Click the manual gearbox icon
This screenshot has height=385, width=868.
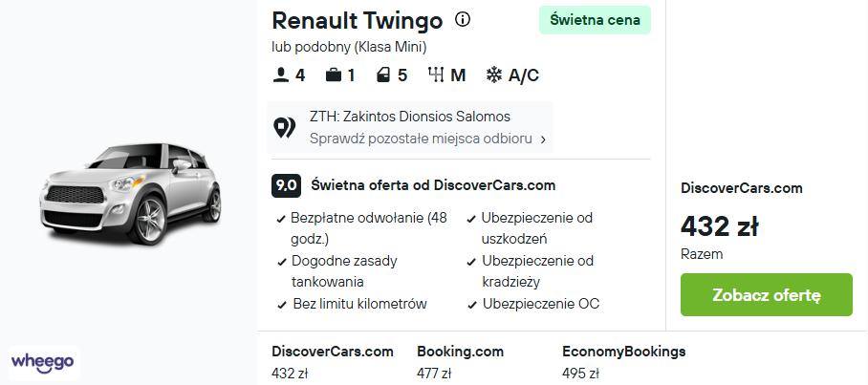coord(436,75)
